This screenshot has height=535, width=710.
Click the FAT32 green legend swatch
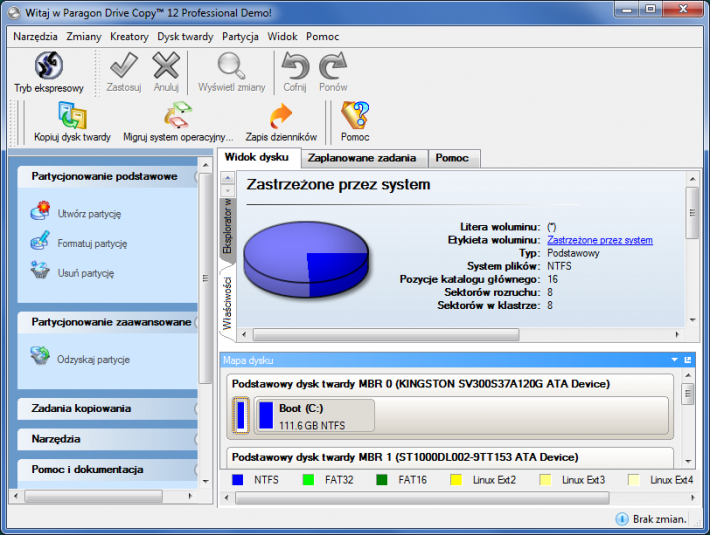pos(308,480)
